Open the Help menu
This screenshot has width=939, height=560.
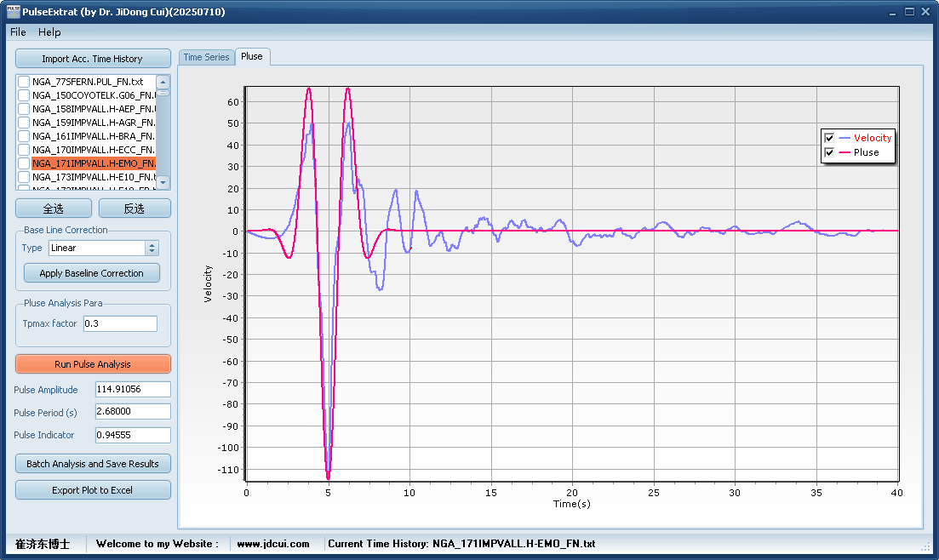49,31
